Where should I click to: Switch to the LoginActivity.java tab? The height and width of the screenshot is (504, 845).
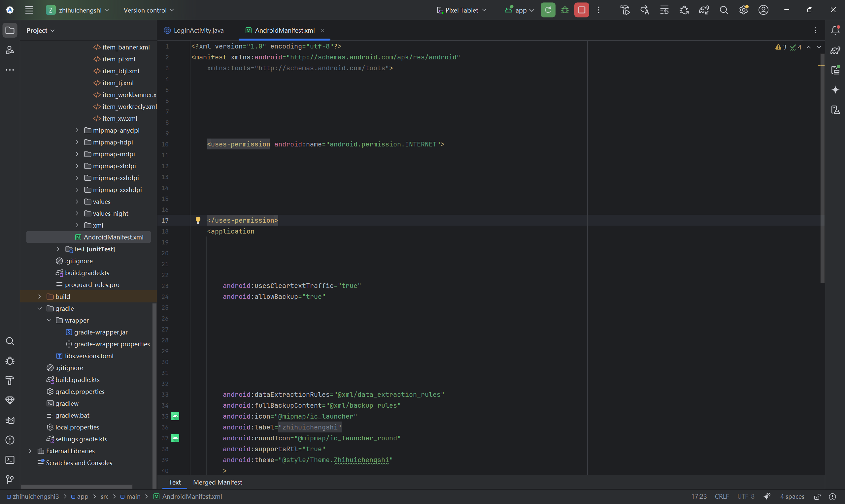pos(198,31)
